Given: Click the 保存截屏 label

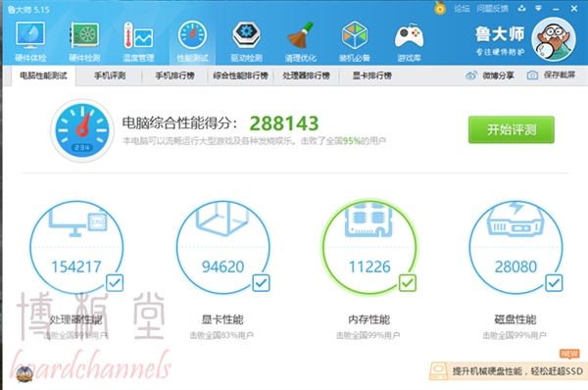Looking at the screenshot, I should coord(560,75).
